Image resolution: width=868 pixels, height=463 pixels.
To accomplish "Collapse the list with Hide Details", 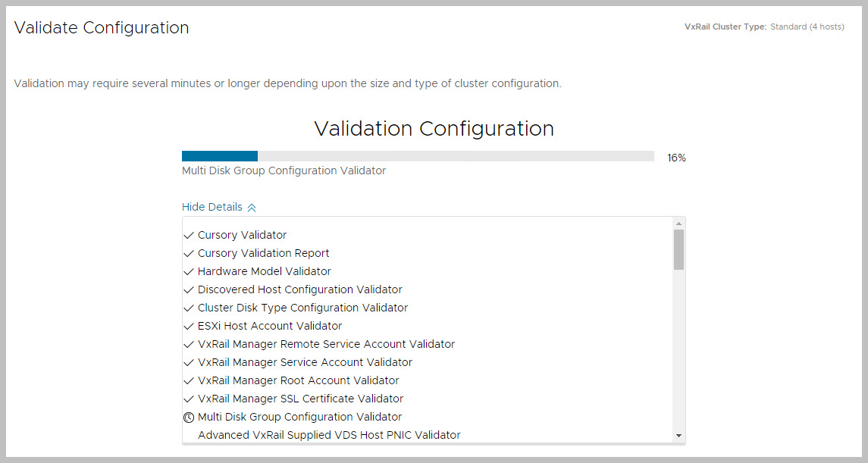I will pos(212,207).
